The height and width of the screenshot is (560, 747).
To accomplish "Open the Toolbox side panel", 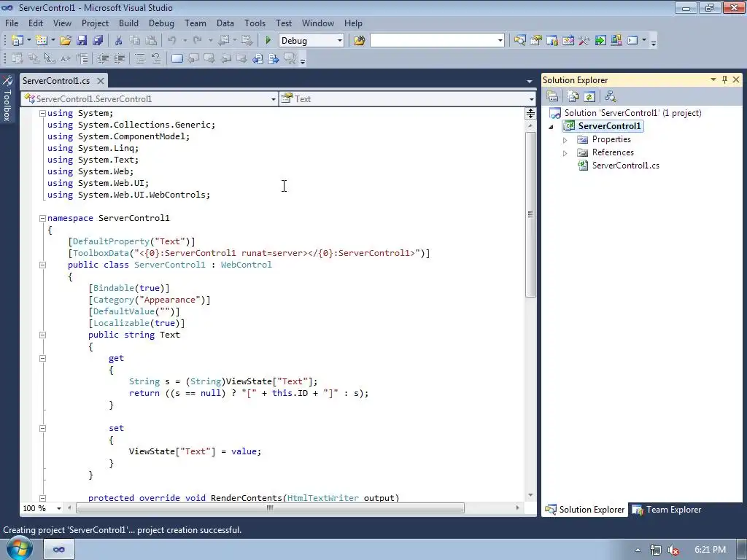I will (x=7, y=98).
